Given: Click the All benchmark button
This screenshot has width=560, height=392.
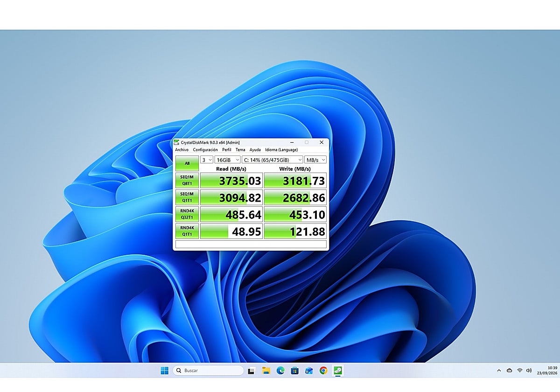Looking at the screenshot, I should 187,163.
